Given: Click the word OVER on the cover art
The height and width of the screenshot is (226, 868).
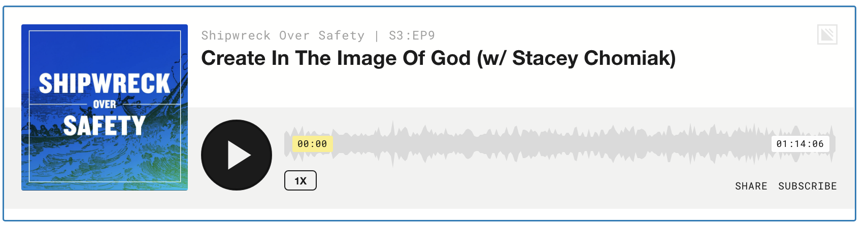Looking at the screenshot, I should click(x=105, y=104).
